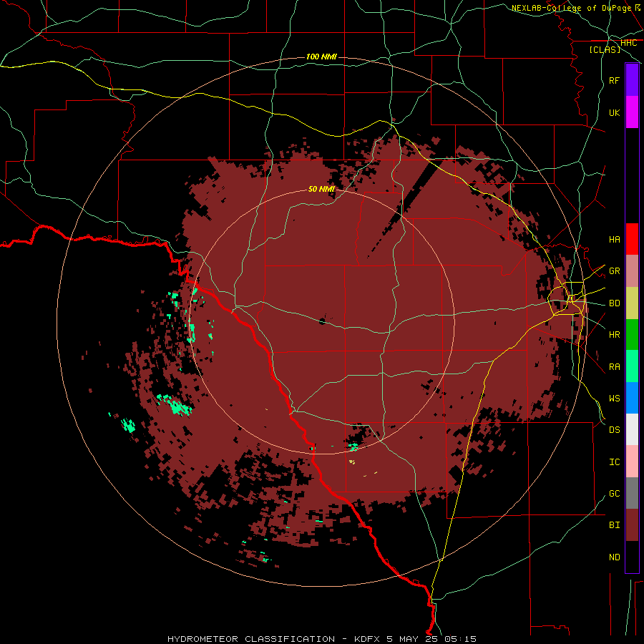Click the HR legend label
Viewport: 644px width, 644px height.
tap(615, 335)
